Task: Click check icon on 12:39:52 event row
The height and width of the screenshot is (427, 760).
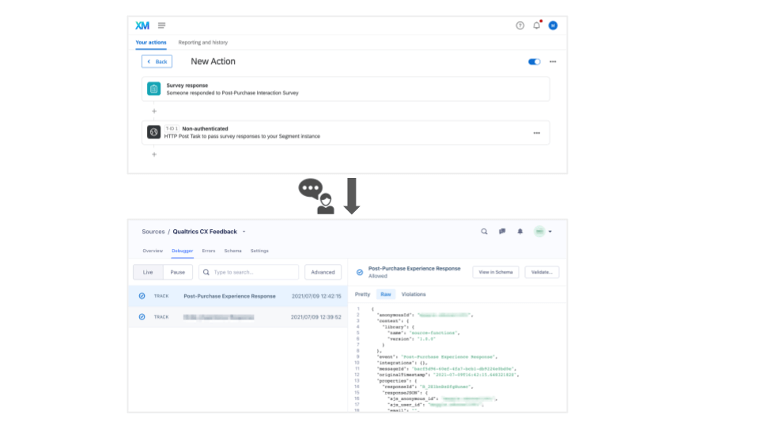Action: click(142, 317)
